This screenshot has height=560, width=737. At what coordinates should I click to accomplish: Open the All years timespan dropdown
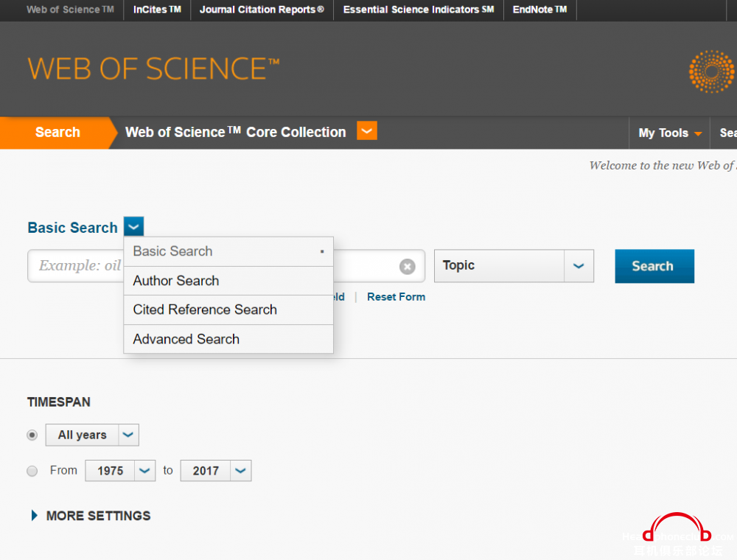[x=92, y=435]
